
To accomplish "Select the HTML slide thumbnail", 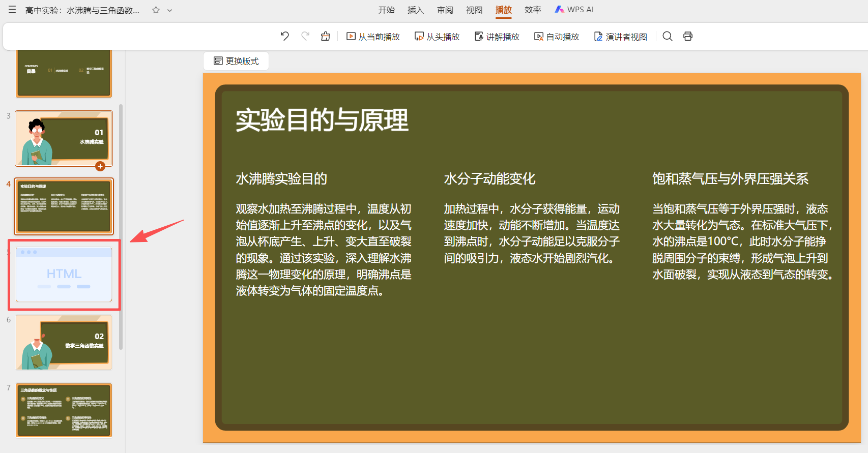I will 64,275.
